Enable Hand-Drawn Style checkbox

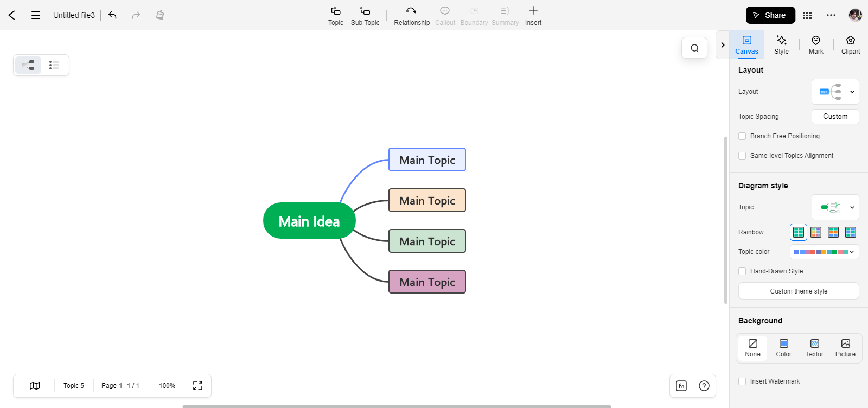click(x=742, y=271)
